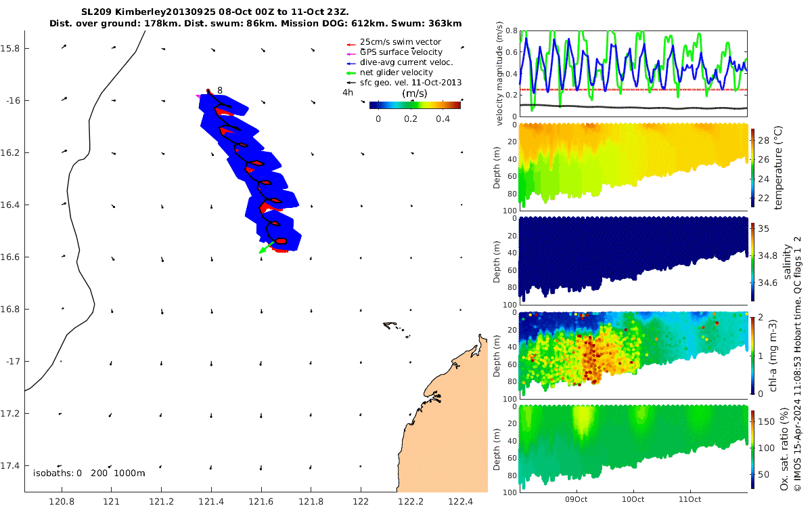
Task: Click the '121.8' longitude tick label
Action: [311, 502]
